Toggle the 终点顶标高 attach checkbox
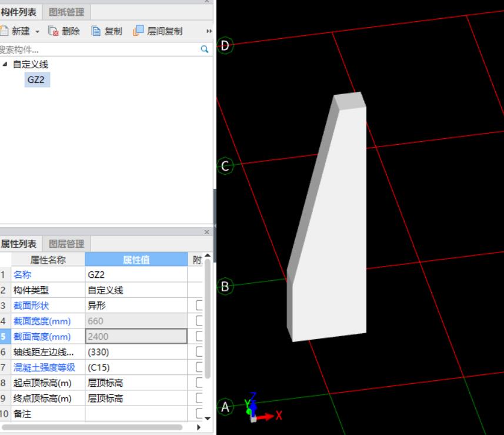This screenshot has width=504, height=435. tap(199, 398)
